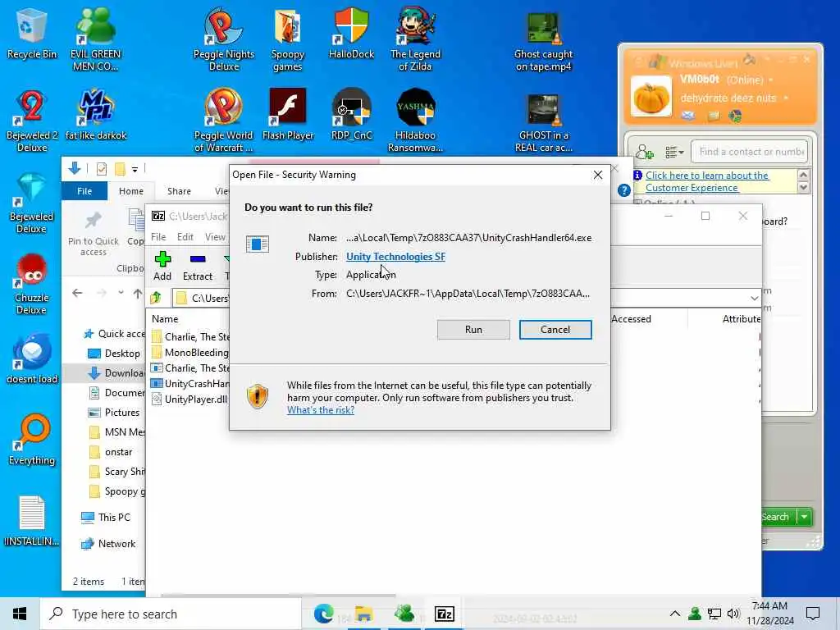840x630 pixels.
Task: Click volume icon in system tray
Action: 733,614
